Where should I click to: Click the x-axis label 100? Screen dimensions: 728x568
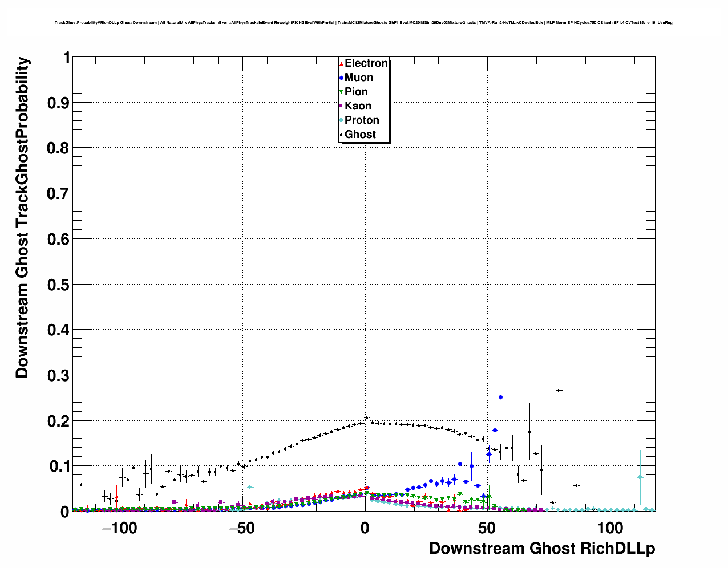click(610, 528)
